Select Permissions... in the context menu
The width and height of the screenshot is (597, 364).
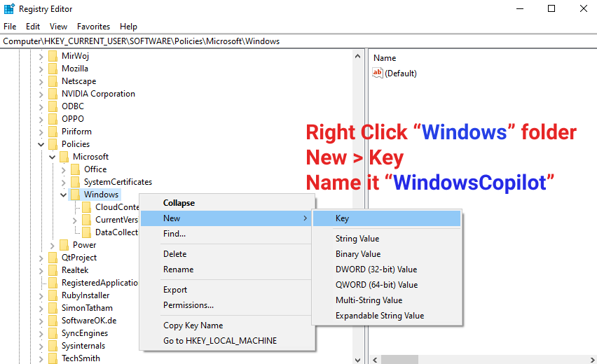click(x=226, y=305)
